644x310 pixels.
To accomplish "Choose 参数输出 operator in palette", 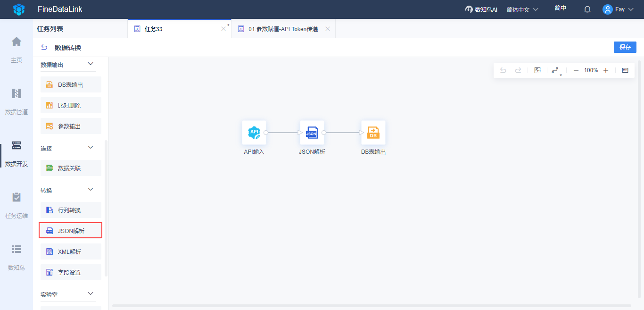I will point(71,126).
